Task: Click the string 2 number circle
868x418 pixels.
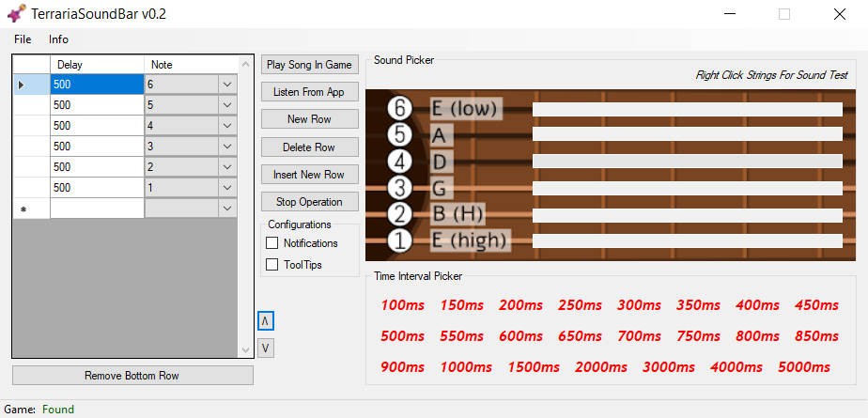Action: pyautogui.click(x=399, y=214)
